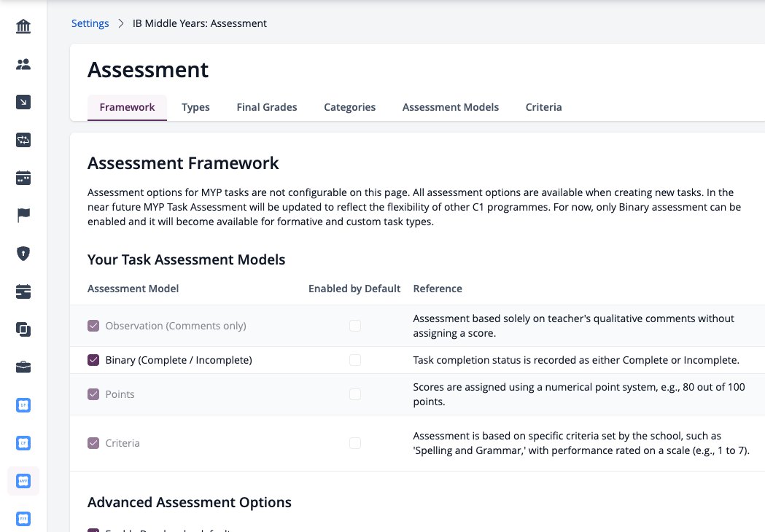Open the DP programme icon
765x532 pixels.
(23, 405)
